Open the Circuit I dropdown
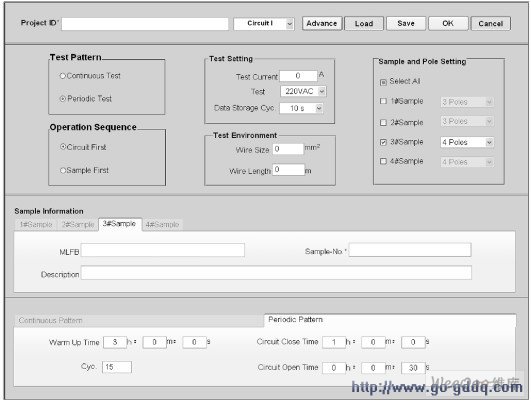Viewport: 531px width, 402px height. (x=264, y=24)
